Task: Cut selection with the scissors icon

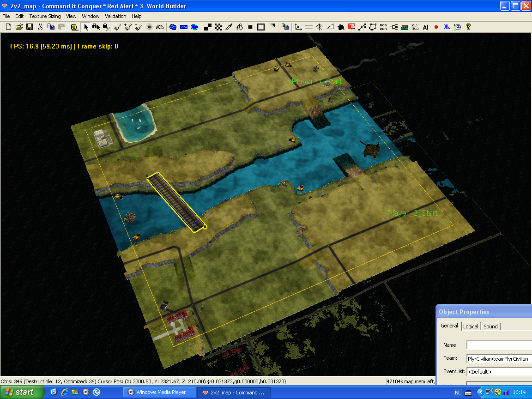Action: click(x=40, y=27)
